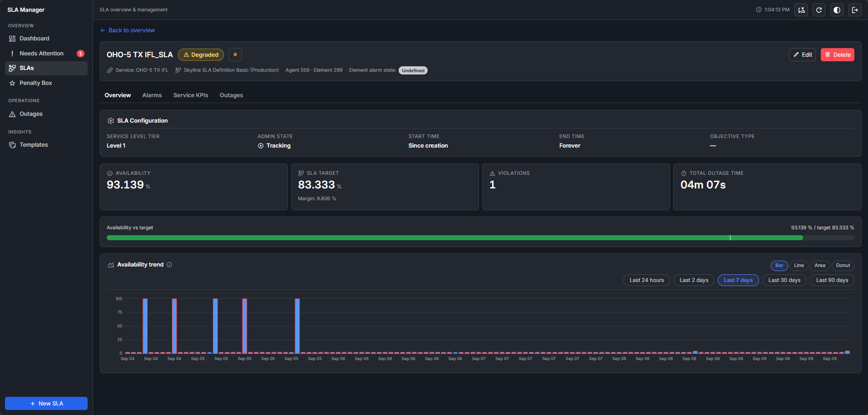
Task: Click the Since creation start time value
Action: [x=428, y=146]
